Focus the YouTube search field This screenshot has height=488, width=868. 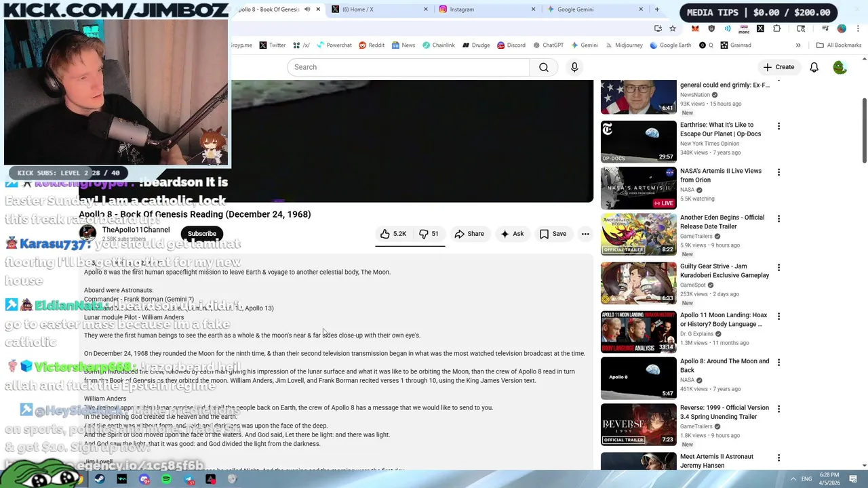pyautogui.click(x=408, y=67)
